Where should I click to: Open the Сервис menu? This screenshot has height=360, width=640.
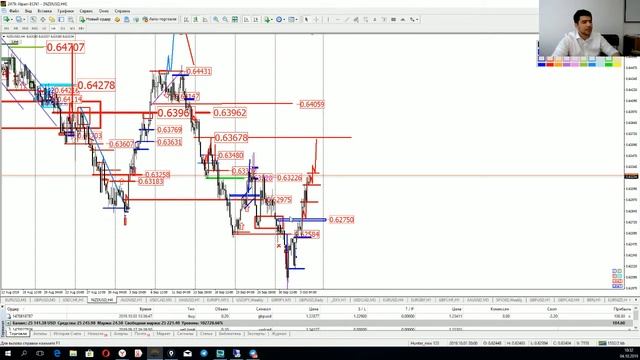coord(86,11)
